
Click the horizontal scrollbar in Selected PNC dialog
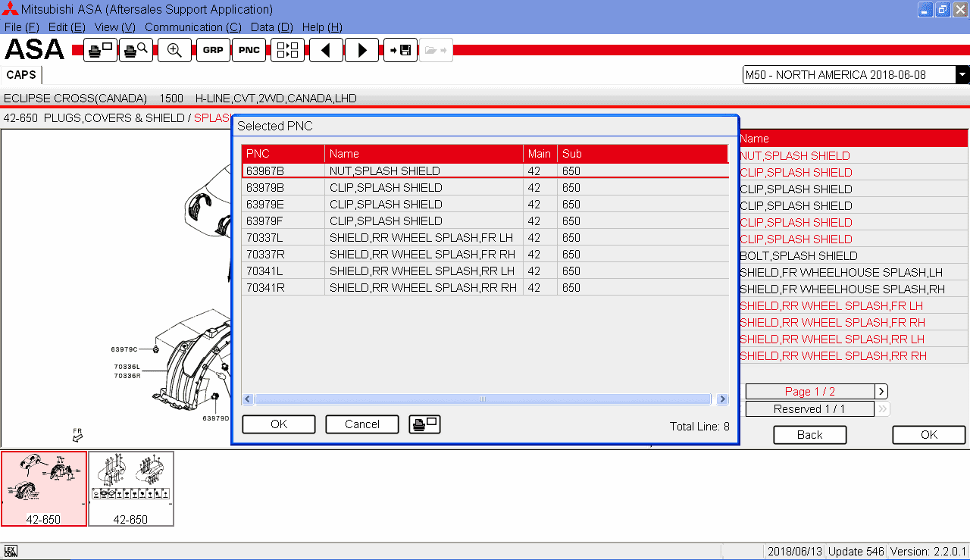pos(483,399)
